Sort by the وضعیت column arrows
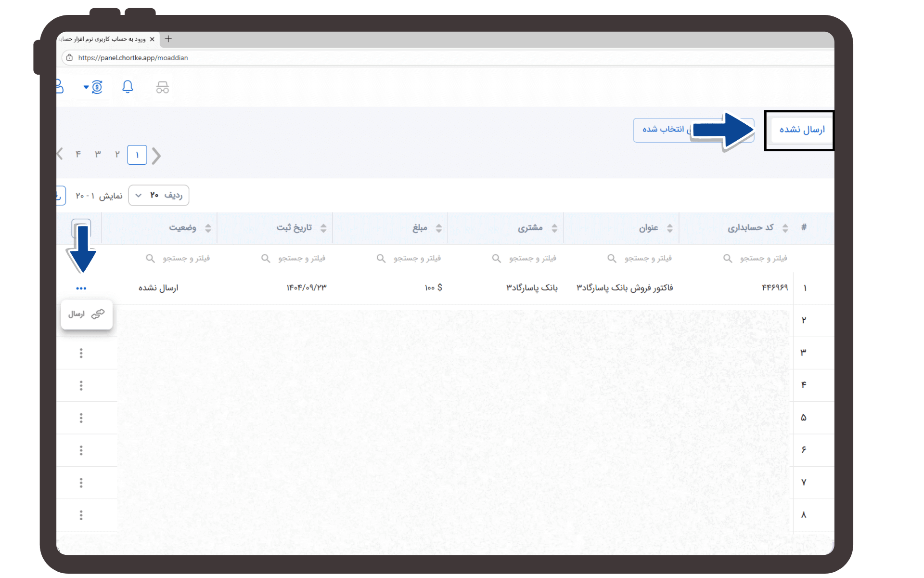 (208, 228)
